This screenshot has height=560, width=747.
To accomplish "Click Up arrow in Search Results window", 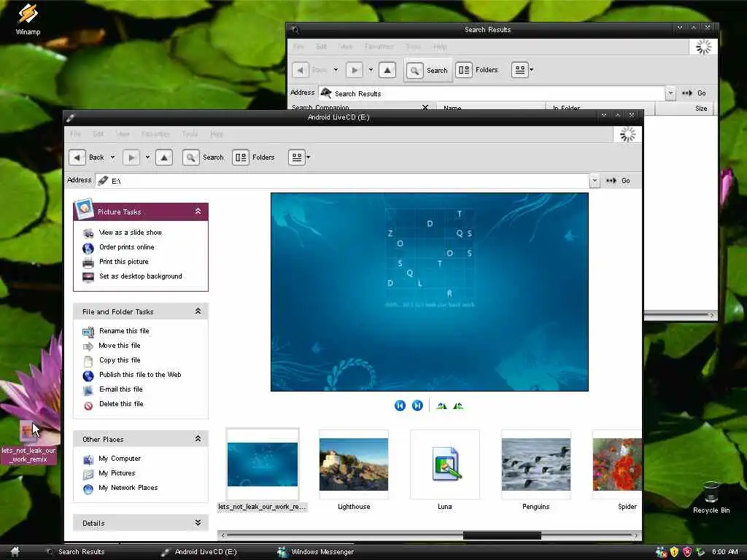I will tap(387, 70).
